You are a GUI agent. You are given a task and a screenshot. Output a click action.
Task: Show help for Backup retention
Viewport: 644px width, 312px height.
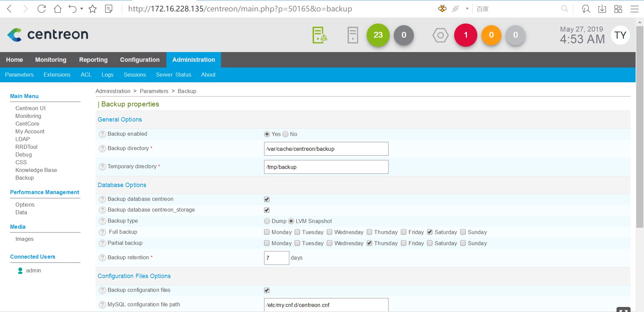102,258
